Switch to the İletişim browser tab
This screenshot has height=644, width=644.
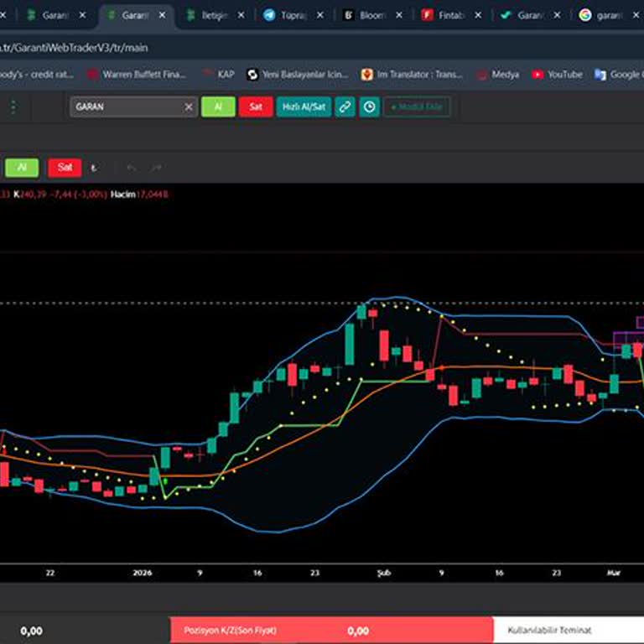point(216,16)
